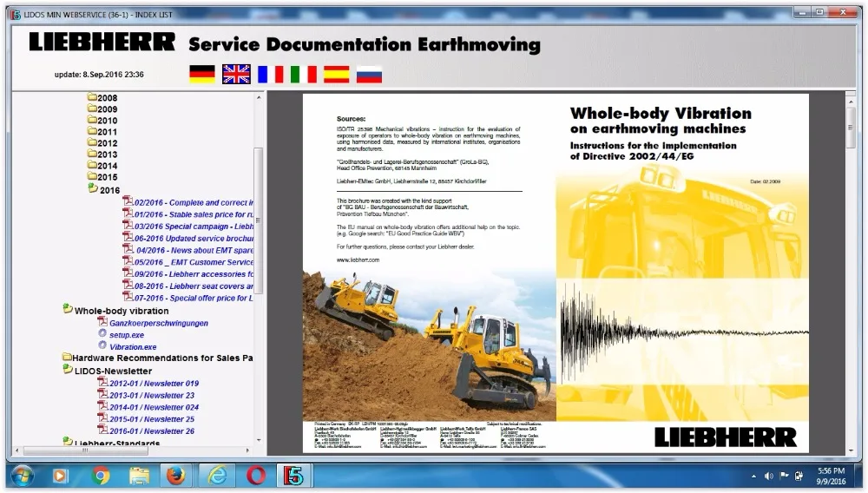Click PDF icon beside Newsletter 019

pyautogui.click(x=102, y=382)
